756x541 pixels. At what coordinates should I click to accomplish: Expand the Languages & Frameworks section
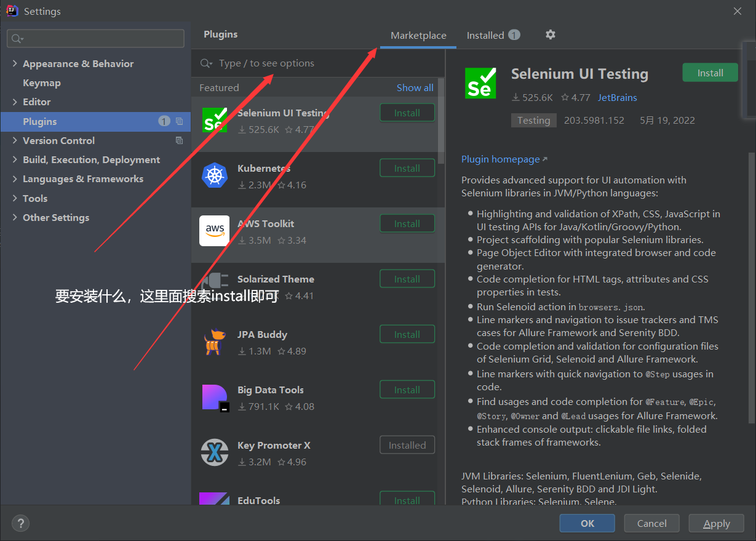15,178
